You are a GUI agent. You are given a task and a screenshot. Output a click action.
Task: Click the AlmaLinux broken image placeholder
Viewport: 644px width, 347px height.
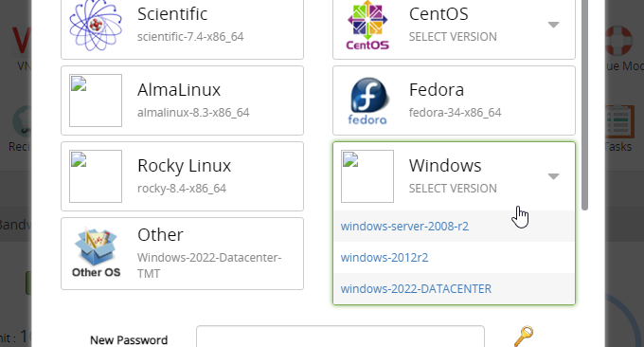pyautogui.click(x=96, y=100)
